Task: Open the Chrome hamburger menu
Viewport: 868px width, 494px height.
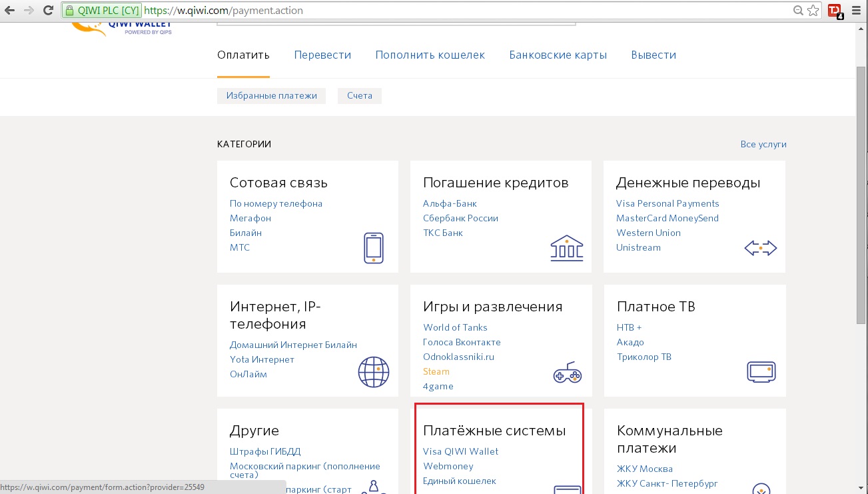Action: point(856,11)
